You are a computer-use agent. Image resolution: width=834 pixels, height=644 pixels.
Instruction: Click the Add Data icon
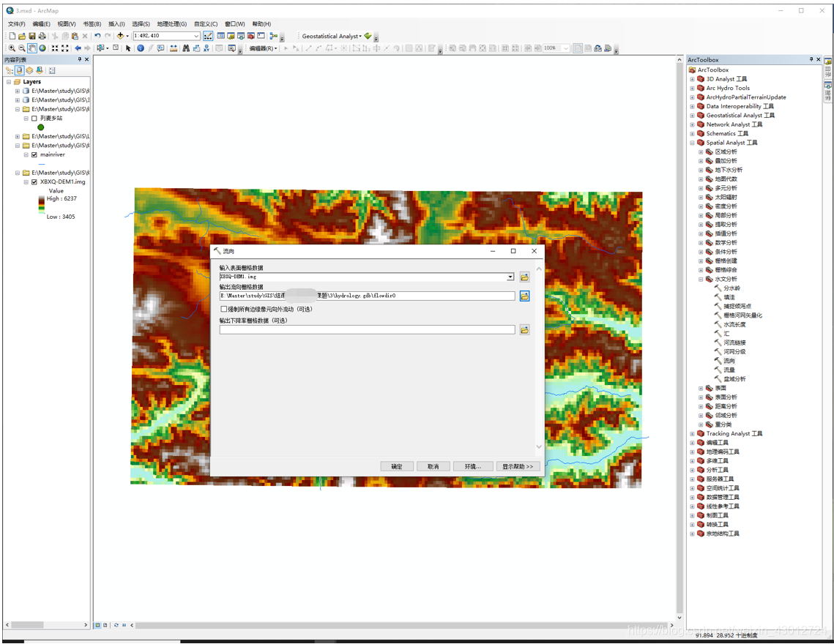120,36
